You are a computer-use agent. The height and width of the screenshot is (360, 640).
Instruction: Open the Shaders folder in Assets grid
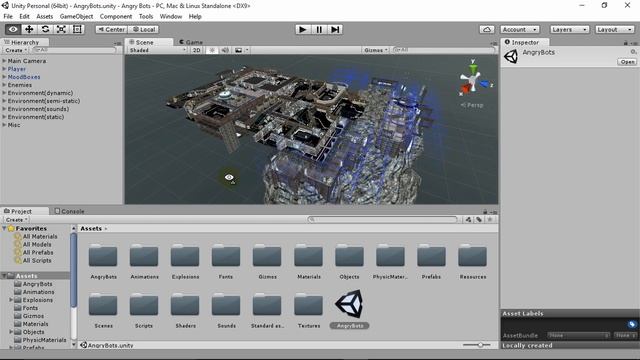[185, 310]
